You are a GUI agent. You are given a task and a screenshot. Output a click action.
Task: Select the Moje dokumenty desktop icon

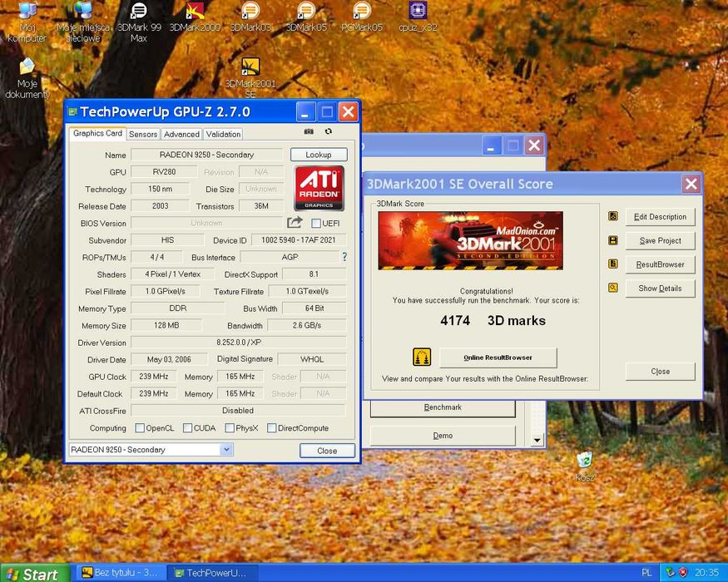click(x=27, y=78)
